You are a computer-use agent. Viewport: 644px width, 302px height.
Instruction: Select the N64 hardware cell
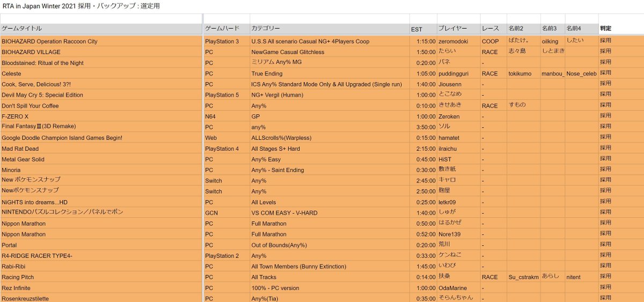(x=226, y=116)
